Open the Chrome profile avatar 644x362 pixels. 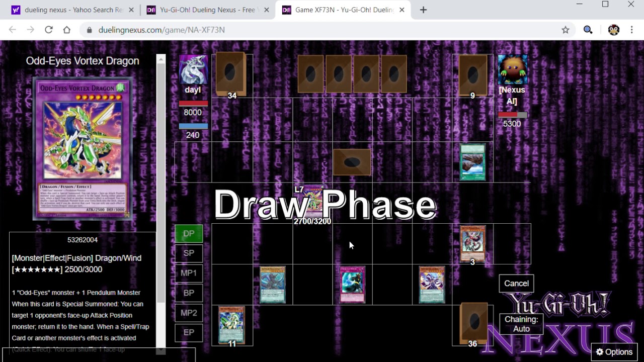[613, 30]
